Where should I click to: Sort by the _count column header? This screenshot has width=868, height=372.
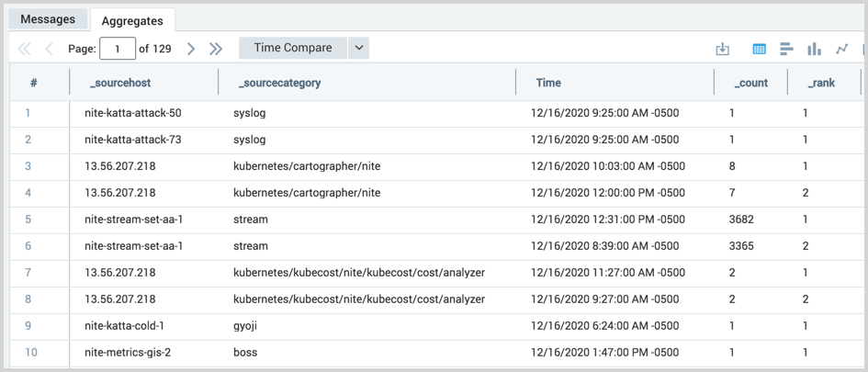coord(750,83)
